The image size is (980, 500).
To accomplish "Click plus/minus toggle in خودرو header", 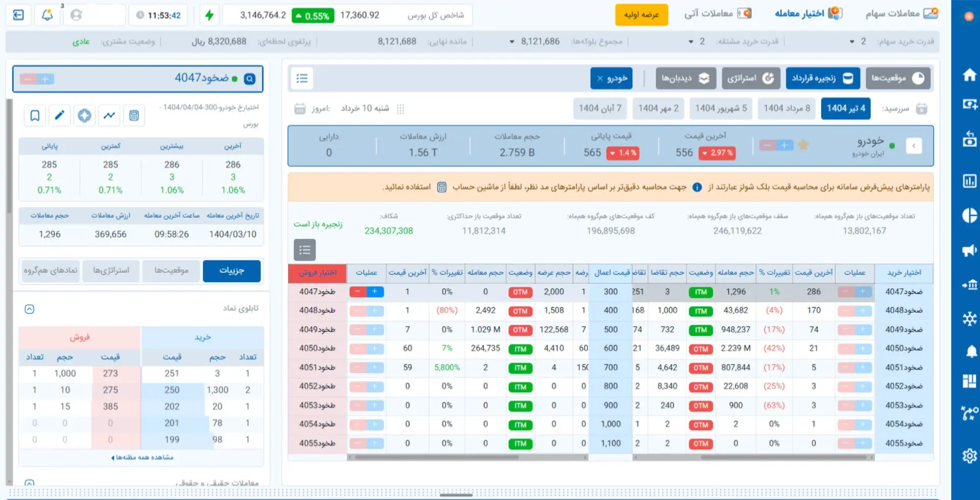I will (x=776, y=145).
